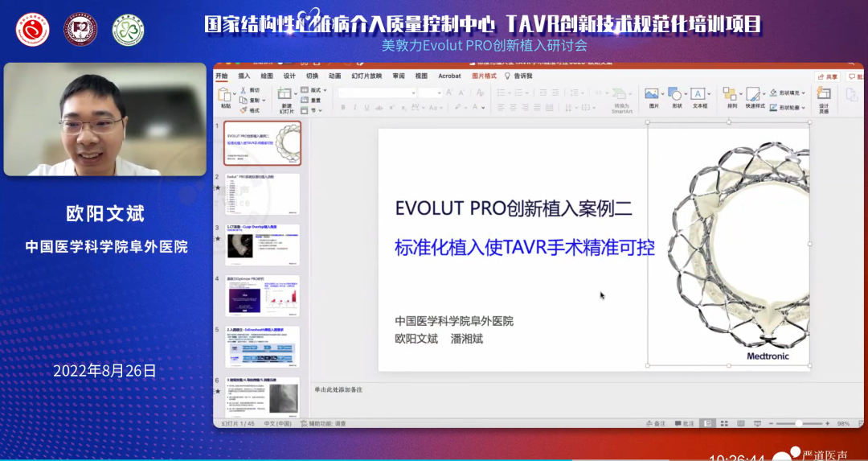The image size is (868, 461).
Task: Click the Picture insert icon
Action: (652, 93)
